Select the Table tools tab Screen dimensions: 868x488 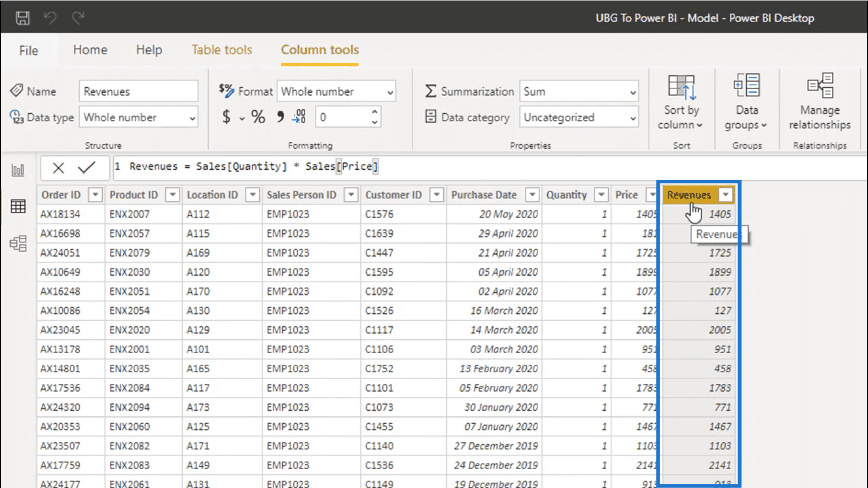click(x=221, y=49)
